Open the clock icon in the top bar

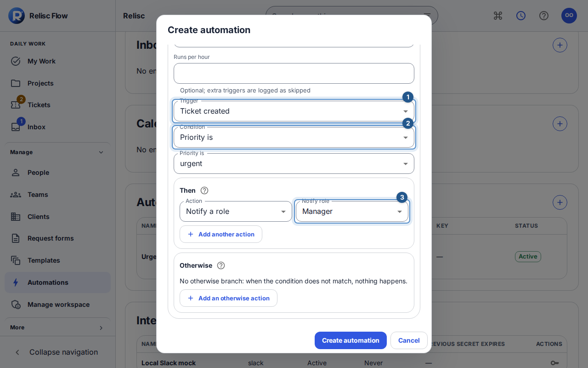[521, 16]
